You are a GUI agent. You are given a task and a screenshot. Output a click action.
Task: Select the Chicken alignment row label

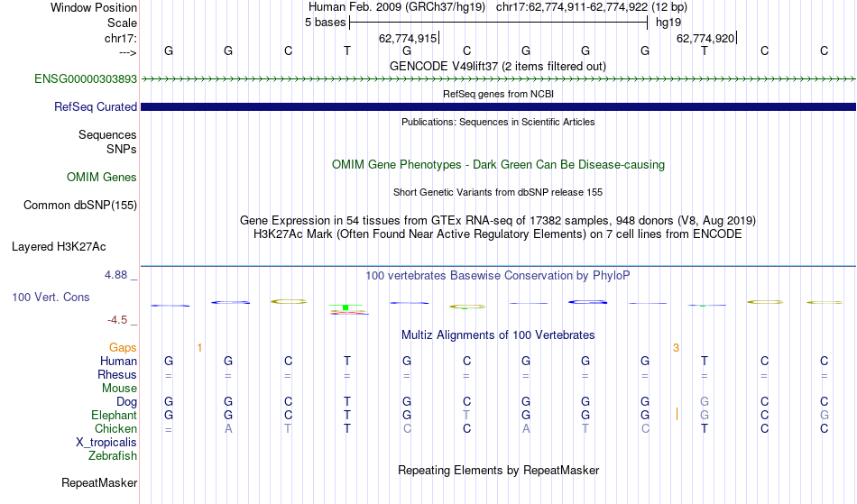tap(115, 428)
